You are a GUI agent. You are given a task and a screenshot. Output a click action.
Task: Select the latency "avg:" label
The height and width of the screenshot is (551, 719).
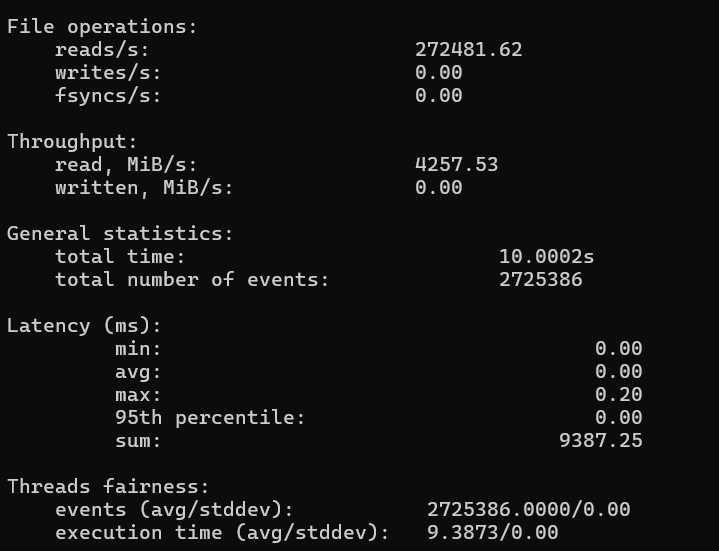(x=138, y=372)
